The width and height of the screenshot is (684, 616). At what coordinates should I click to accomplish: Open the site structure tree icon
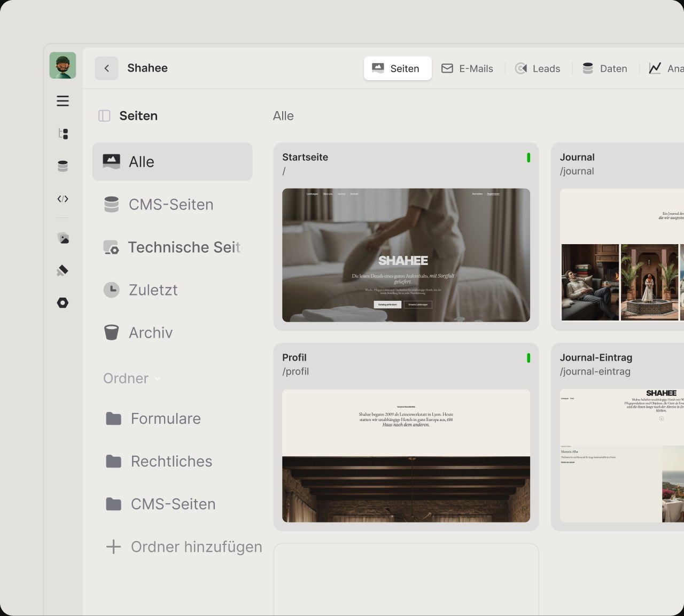(x=63, y=134)
